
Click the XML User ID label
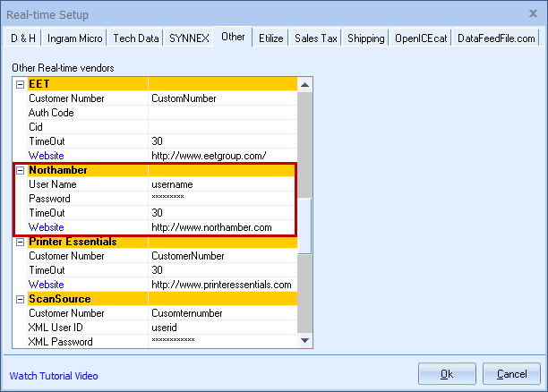[56, 328]
